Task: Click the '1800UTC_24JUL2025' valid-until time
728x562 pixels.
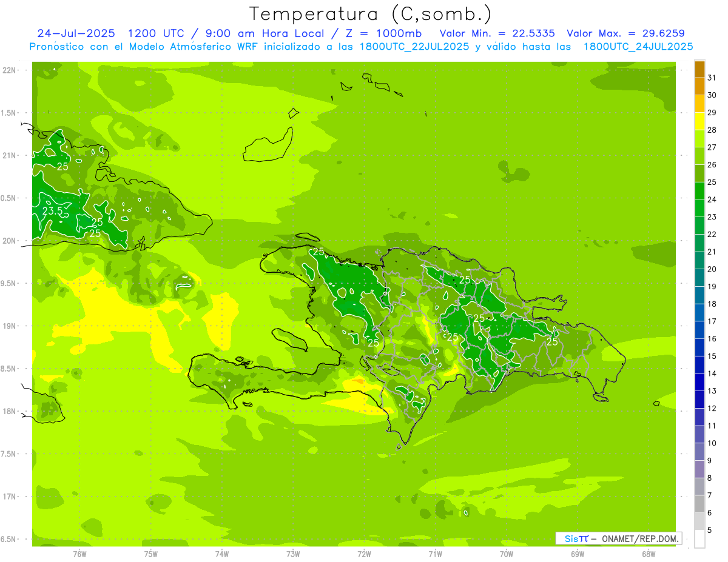Action: [638, 47]
